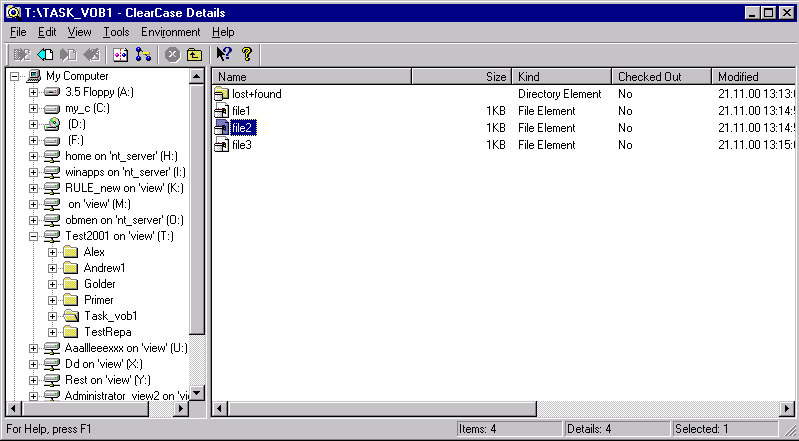Image resolution: width=799 pixels, height=441 pixels.
Task: Expand the Golder folder node
Action: [52, 284]
